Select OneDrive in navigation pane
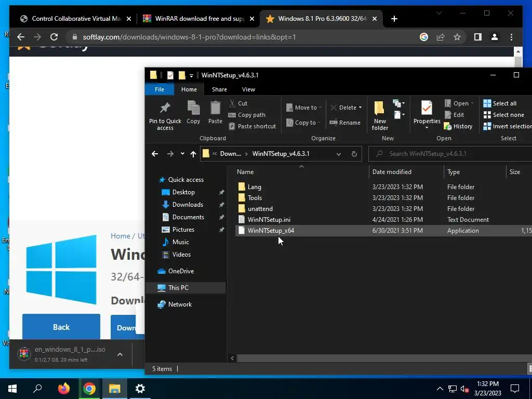 [181, 271]
